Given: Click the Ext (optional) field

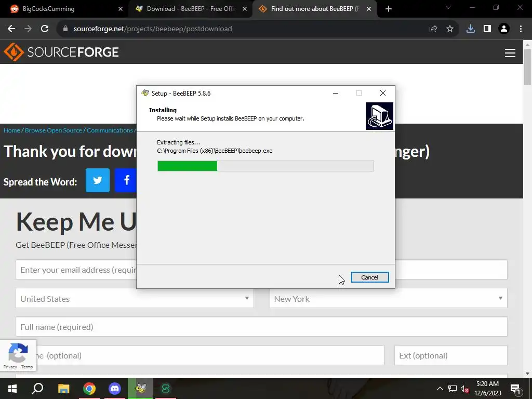Looking at the screenshot, I should click(x=451, y=355).
